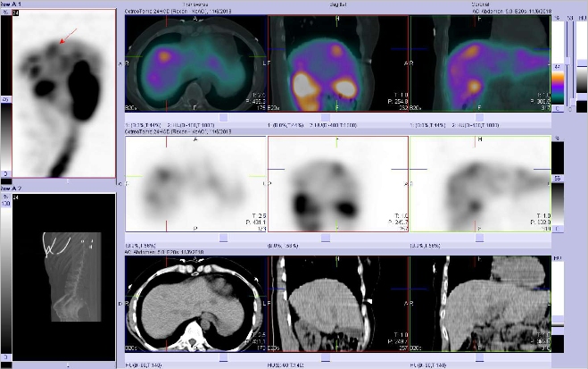Select the grayscale coronal SPECT pane
588x369 pixels.
pyautogui.click(x=480, y=184)
